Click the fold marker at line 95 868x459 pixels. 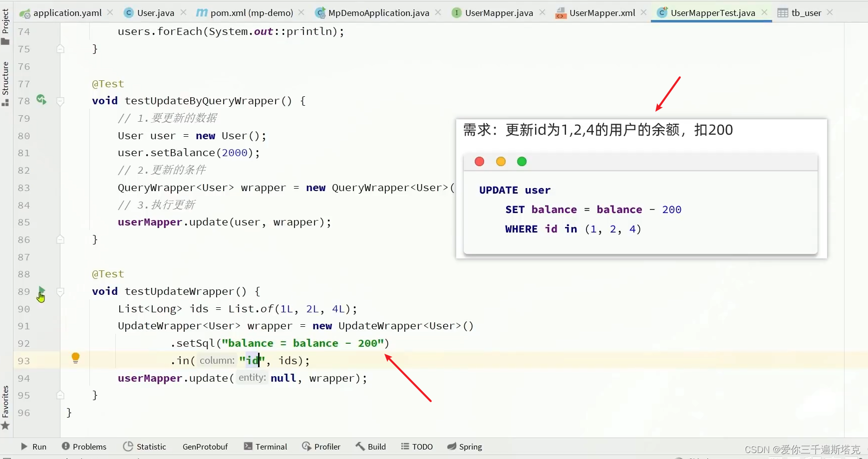pos(60,395)
